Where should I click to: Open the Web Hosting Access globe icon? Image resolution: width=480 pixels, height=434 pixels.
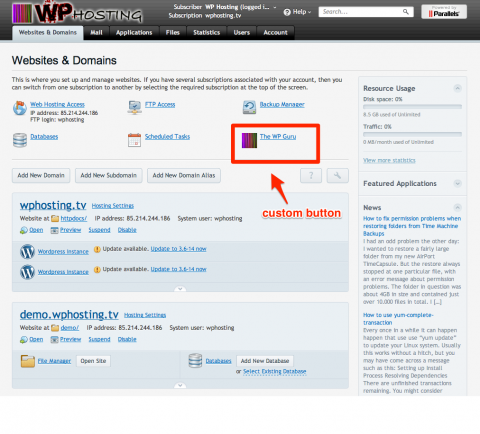(x=20, y=108)
